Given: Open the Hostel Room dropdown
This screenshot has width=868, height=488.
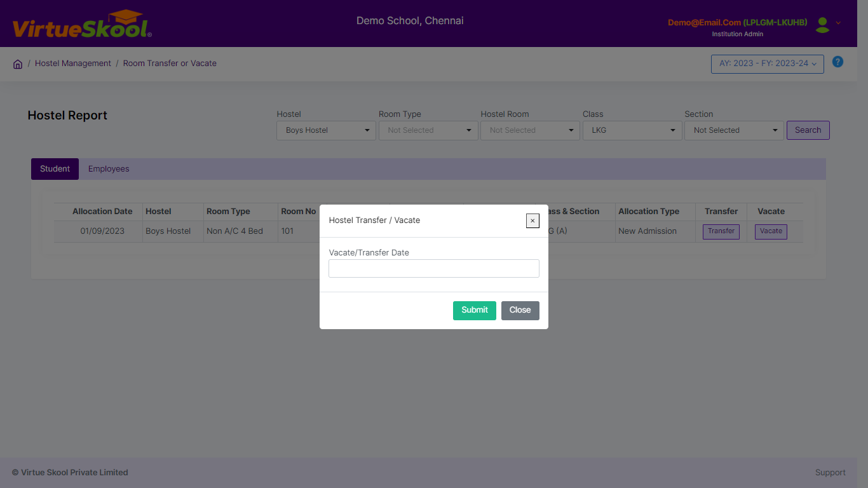Looking at the screenshot, I should (x=531, y=130).
